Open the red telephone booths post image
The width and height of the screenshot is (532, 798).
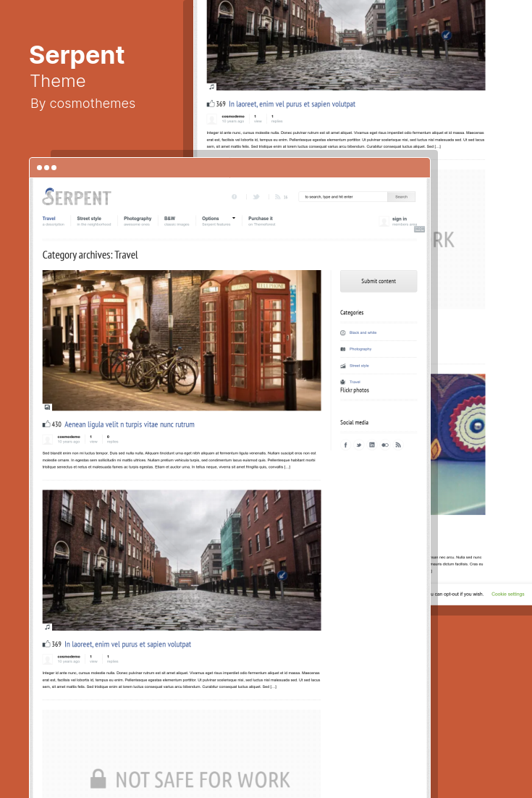point(182,340)
